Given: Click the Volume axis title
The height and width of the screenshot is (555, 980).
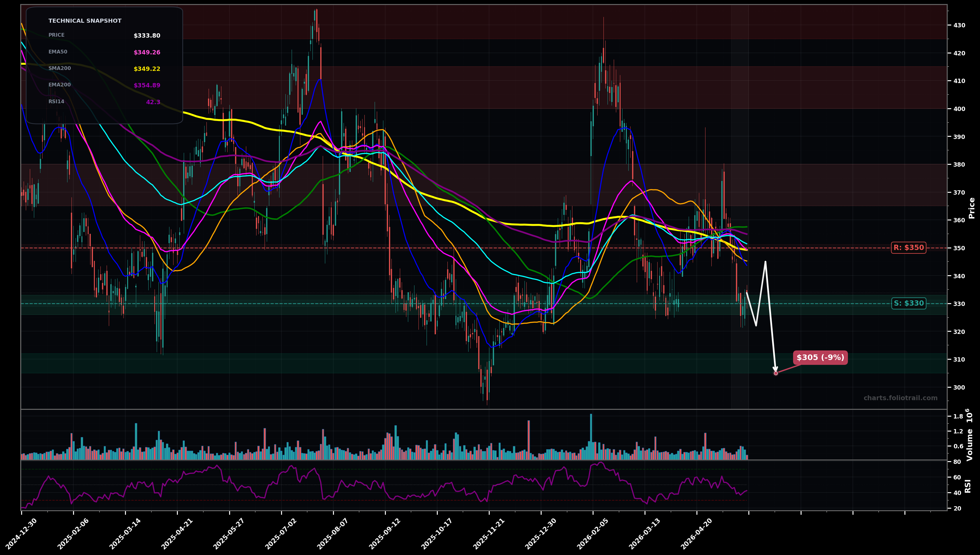Looking at the screenshot, I should (x=970, y=435).
